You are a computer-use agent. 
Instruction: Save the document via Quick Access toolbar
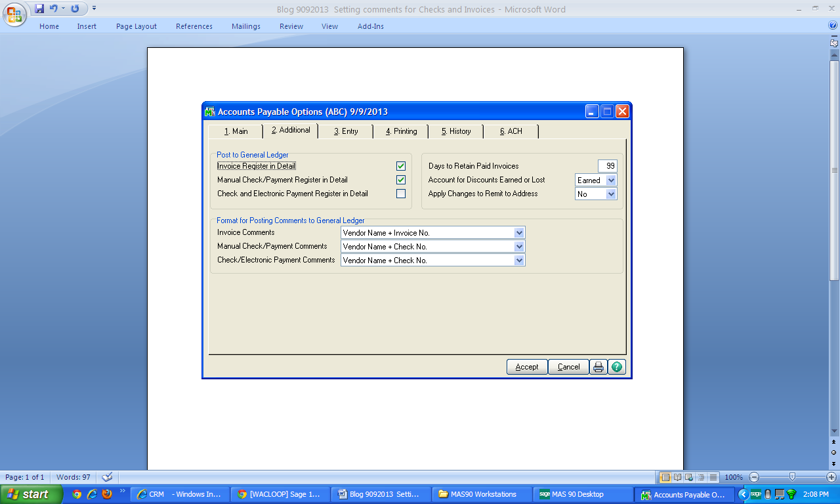point(39,9)
